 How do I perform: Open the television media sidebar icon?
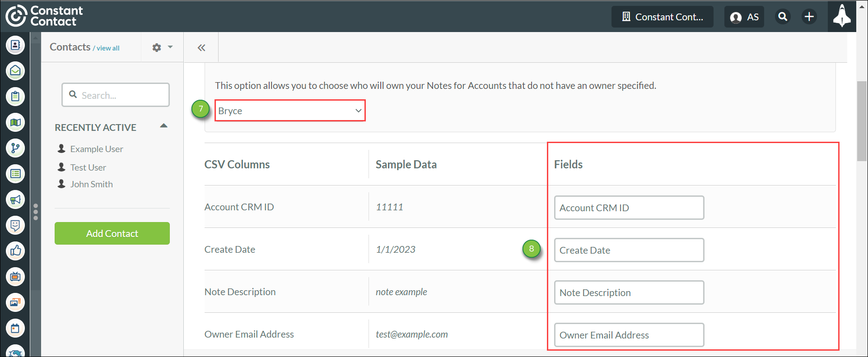pyautogui.click(x=15, y=277)
